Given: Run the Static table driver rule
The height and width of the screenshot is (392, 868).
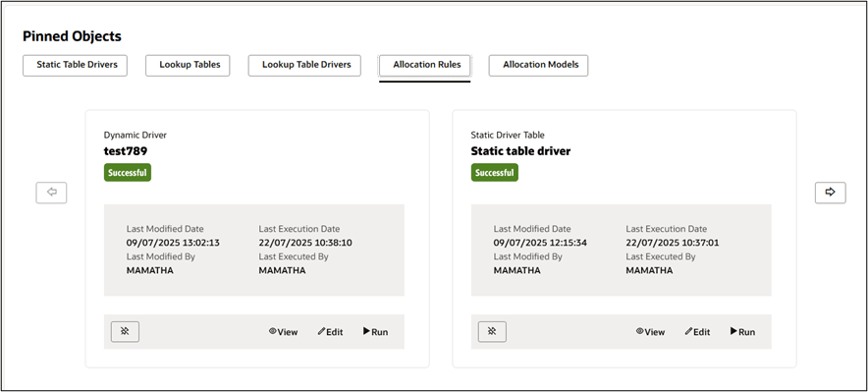Looking at the screenshot, I should [742, 332].
